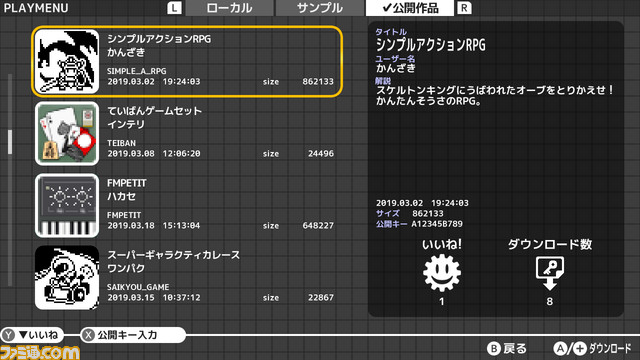Go back with 戻る
Viewport: 640px width, 360px height.
click(515, 349)
